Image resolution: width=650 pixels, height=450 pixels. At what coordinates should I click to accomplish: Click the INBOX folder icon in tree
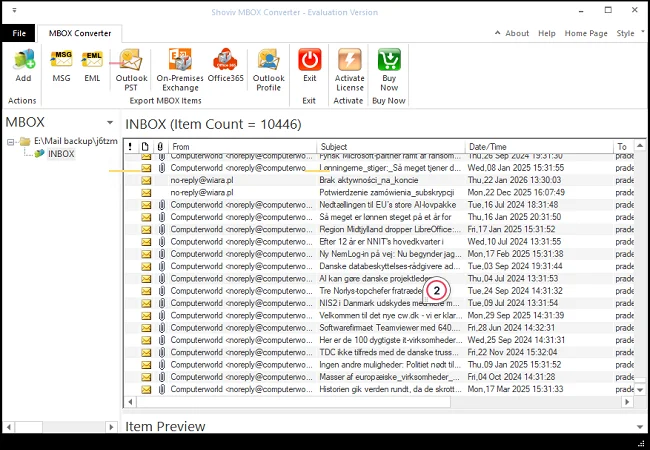point(39,154)
